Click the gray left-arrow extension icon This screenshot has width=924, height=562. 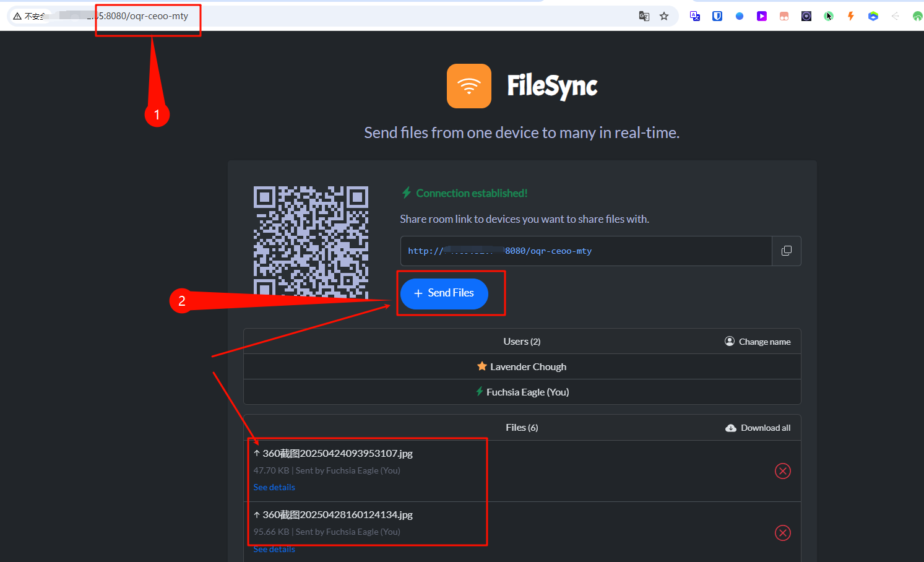tap(895, 16)
